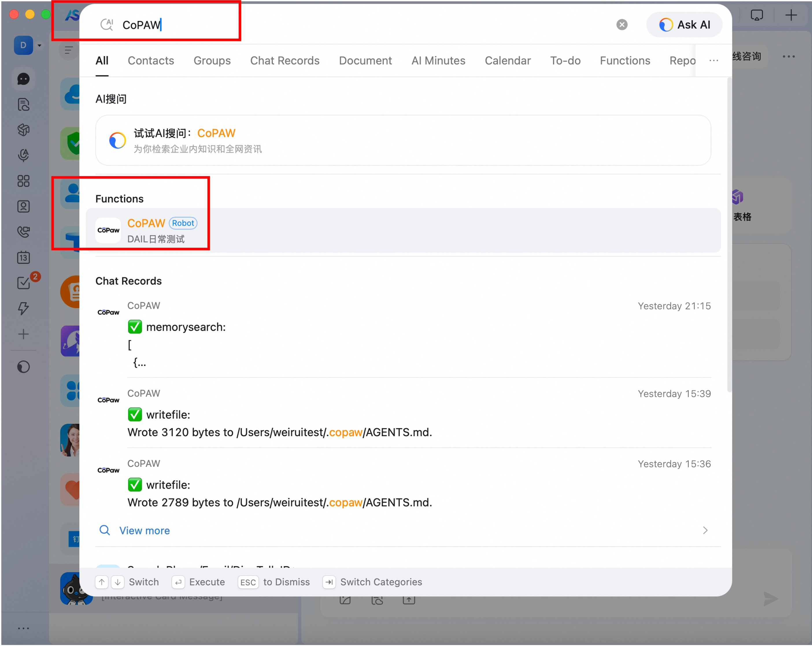Screen dimensions: 812x646
Task: Click the Ask AI button
Action: pyautogui.click(x=684, y=25)
